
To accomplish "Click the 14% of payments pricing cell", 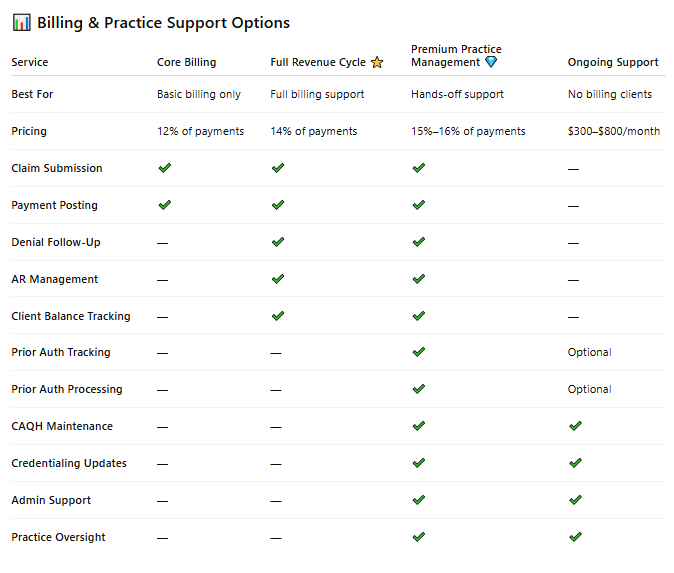I will tap(314, 131).
